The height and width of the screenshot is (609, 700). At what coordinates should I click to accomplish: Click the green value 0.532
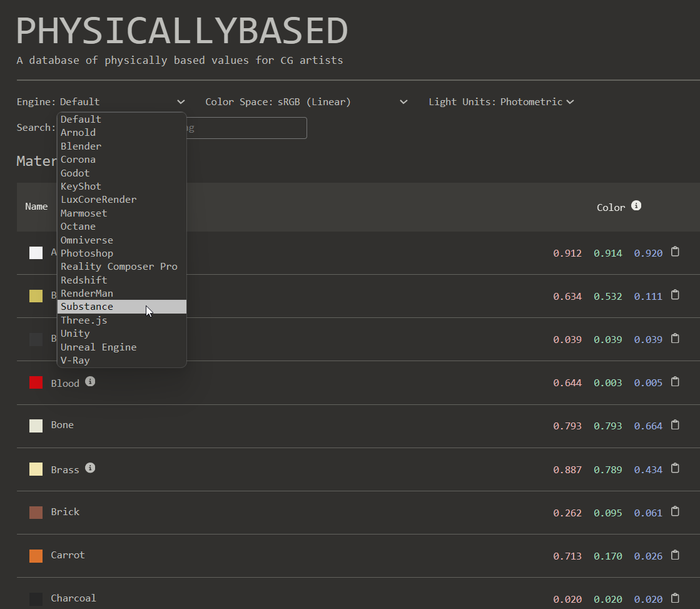coord(607,297)
